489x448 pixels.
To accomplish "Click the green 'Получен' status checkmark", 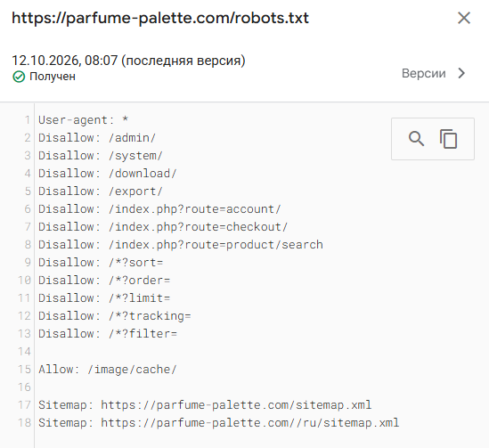I will [19, 77].
